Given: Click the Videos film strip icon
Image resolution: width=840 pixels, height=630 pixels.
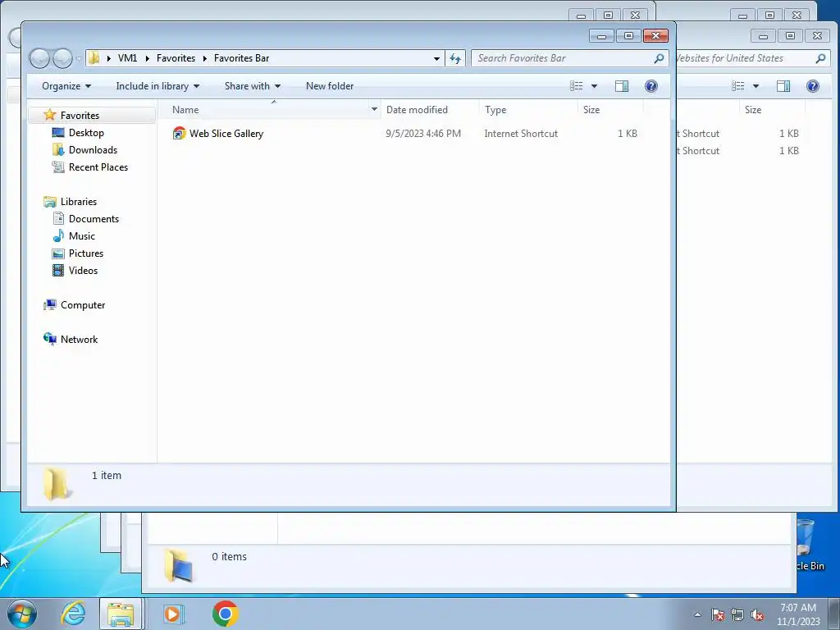Looking at the screenshot, I should (58, 270).
